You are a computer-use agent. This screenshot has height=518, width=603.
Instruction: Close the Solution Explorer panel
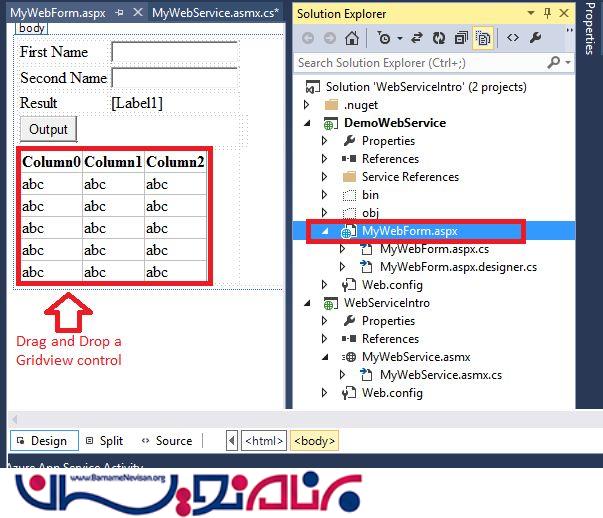tap(564, 13)
